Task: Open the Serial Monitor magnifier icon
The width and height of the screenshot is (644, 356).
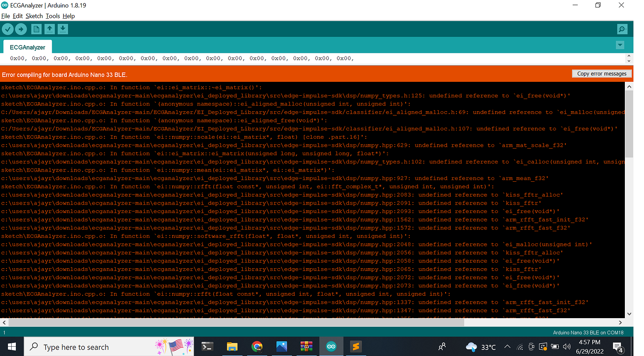Action: (622, 29)
